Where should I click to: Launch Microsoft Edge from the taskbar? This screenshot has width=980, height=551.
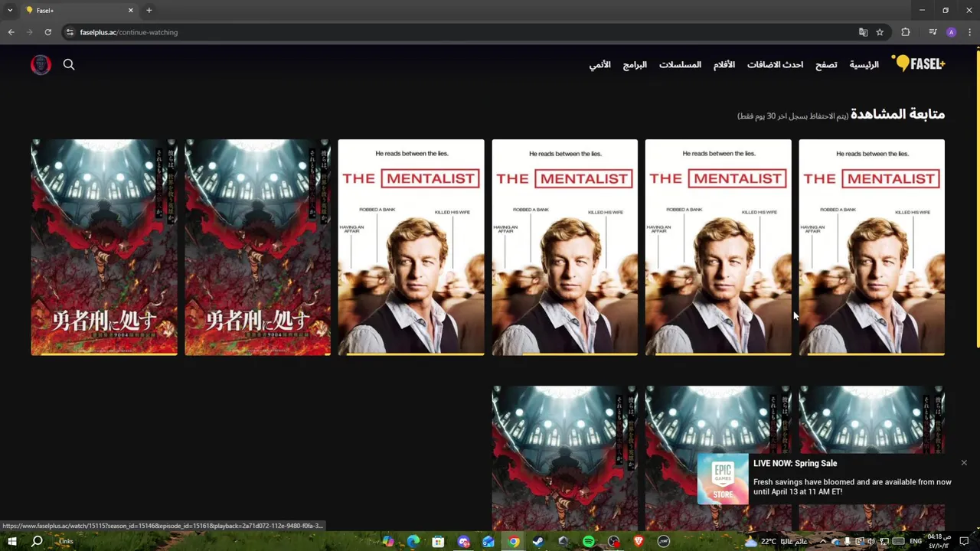413,542
